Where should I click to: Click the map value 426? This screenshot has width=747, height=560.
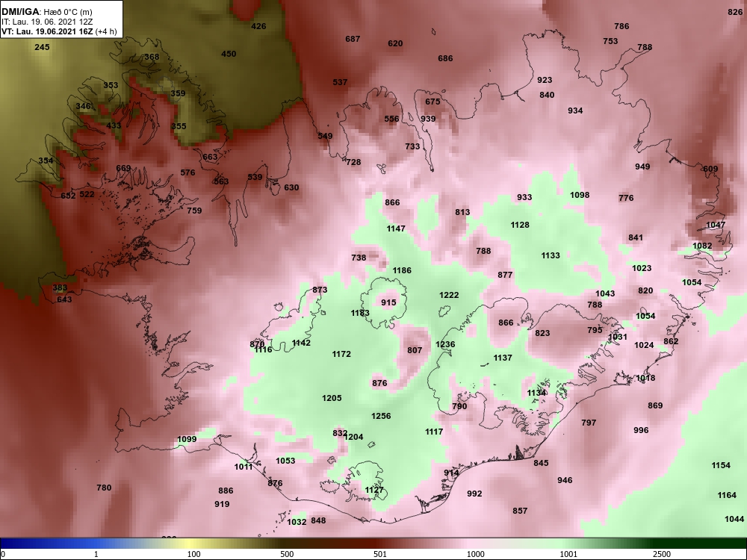(258, 26)
